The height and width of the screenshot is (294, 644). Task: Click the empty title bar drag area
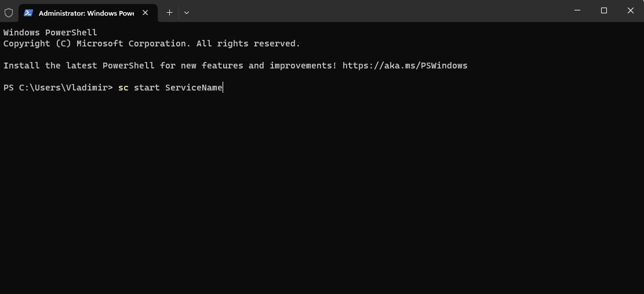pos(377,11)
